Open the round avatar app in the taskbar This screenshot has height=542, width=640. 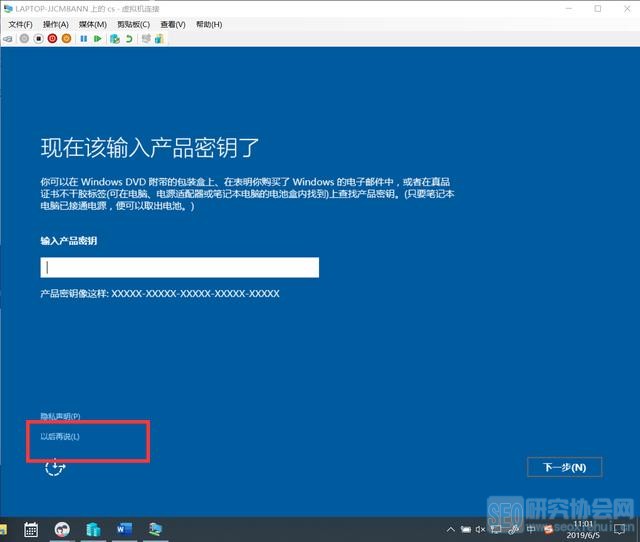click(x=62, y=530)
